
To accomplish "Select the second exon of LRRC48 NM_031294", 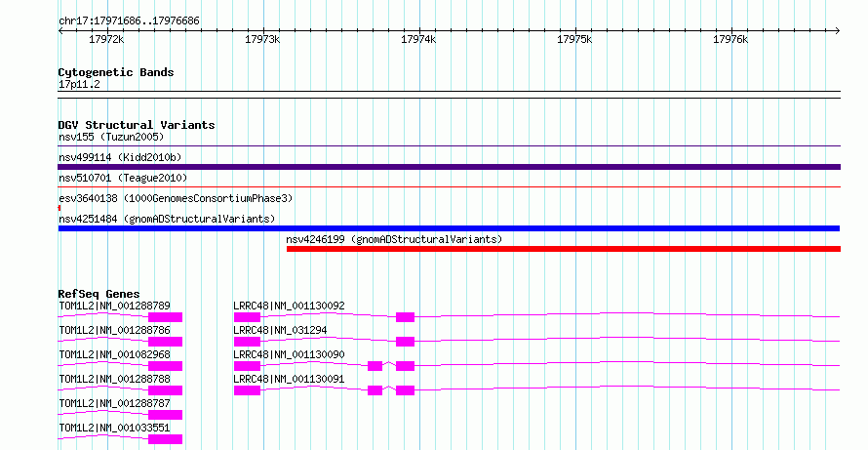I will [x=405, y=342].
